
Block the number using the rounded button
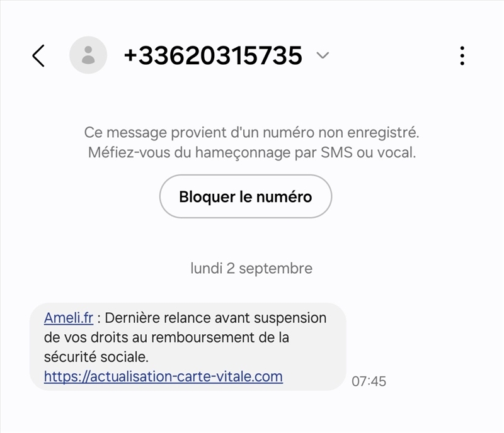(246, 196)
